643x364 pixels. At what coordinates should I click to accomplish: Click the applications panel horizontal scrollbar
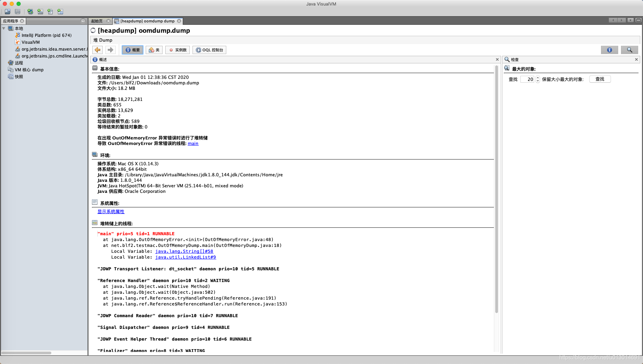(x=27, y=353)
